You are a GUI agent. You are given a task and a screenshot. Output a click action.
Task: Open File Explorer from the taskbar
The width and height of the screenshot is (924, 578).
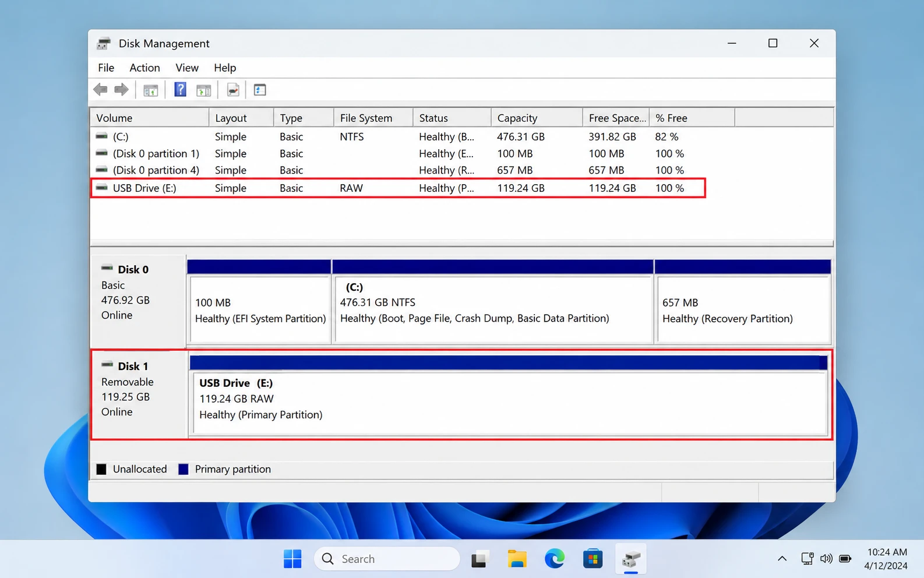[x=517, y=559]
